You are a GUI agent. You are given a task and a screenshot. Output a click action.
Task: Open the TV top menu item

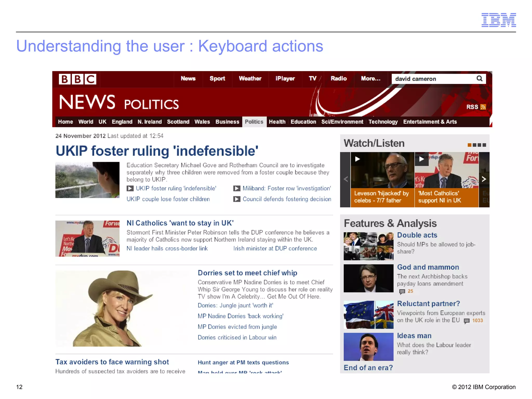[312, 78]
